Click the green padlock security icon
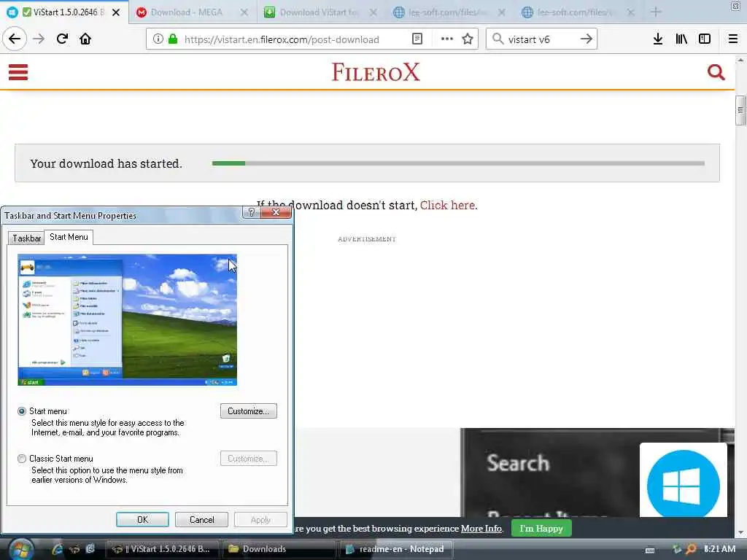 [173, 39]
